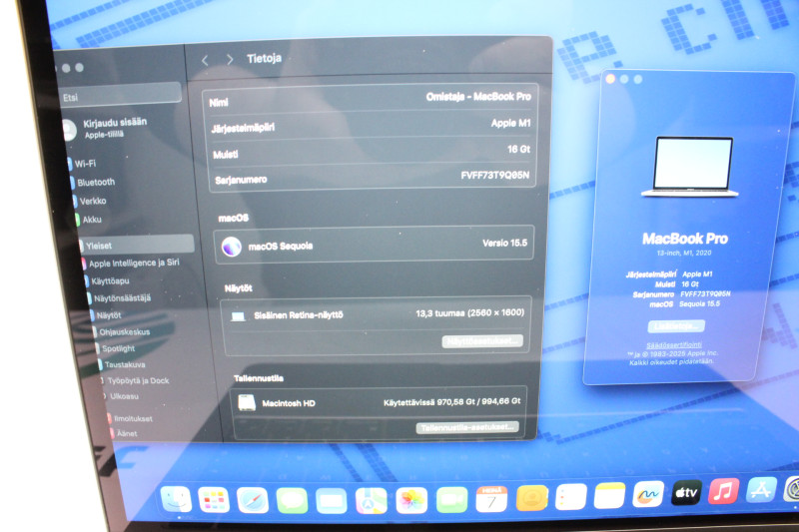The image size is (799, 532).
Task: Open Apple TV app in Dock
Action: (686, 492)
